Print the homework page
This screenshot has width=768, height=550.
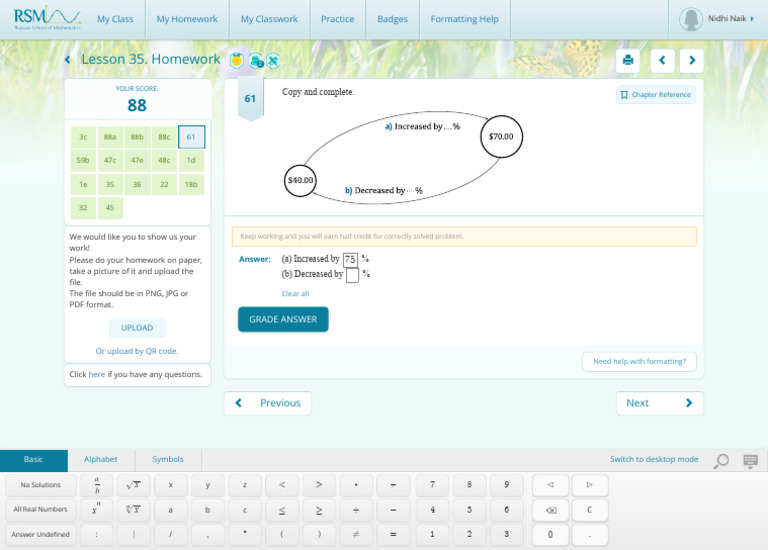[x=627, y=60]
